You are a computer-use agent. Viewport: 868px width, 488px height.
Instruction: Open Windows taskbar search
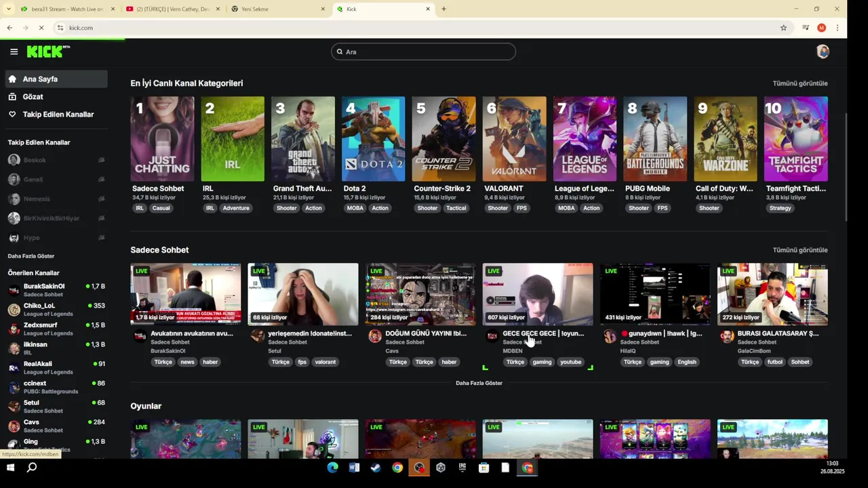32,468
